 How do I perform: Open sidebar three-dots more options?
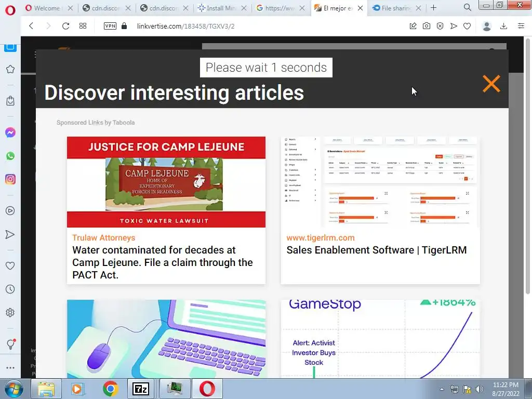coord(10,367)
